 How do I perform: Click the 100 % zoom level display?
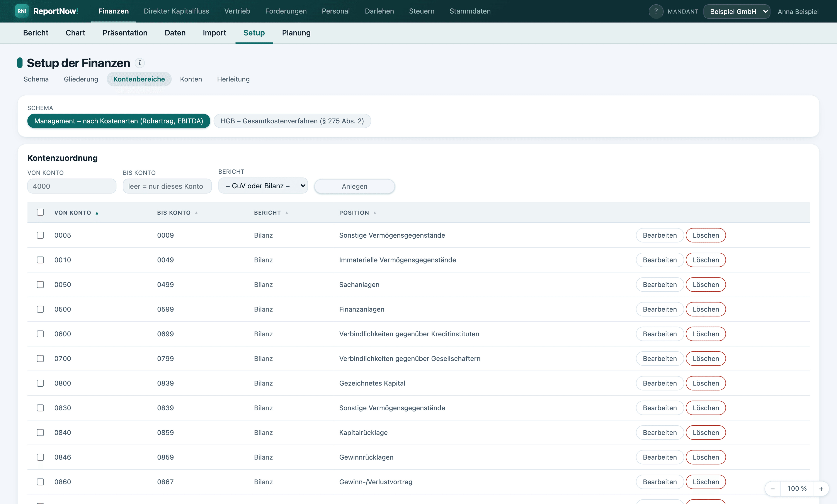coord(797,488)
